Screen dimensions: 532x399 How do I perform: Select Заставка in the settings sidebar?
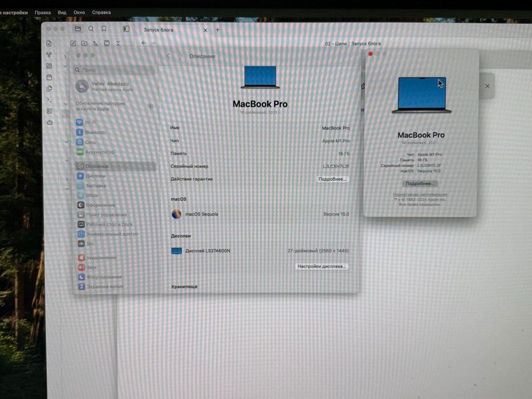(x=92, y=186)
